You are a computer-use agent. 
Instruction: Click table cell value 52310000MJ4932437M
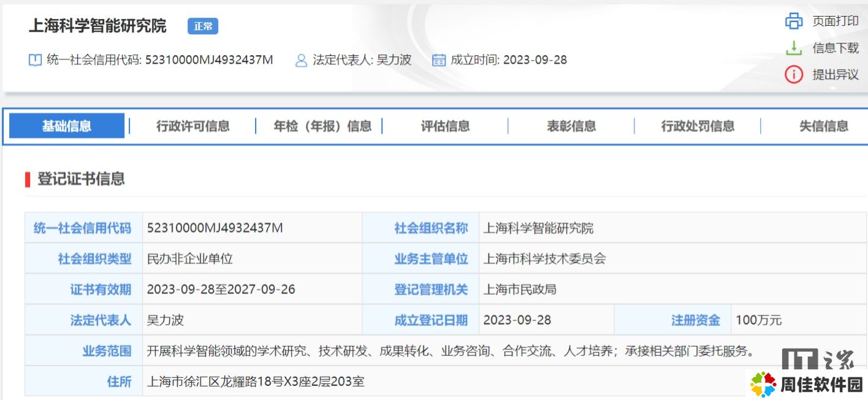point(215,228)
